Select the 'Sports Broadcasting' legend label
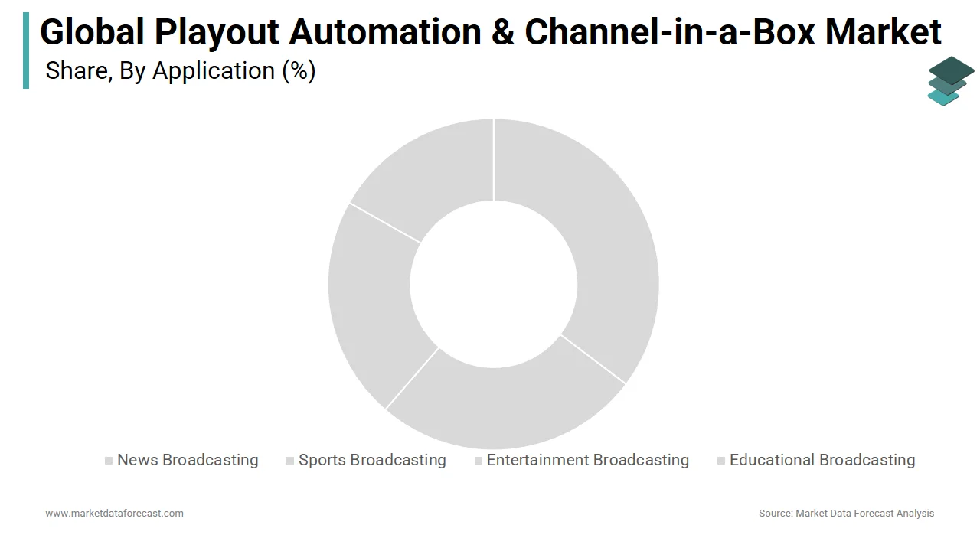Viewport: 980px width, 551px height. 372,460
